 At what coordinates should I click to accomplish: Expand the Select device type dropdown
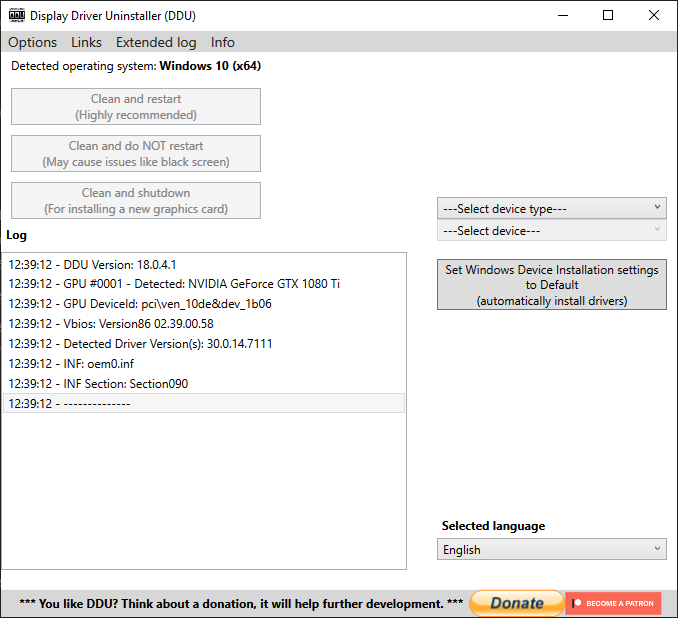point(552,208)
